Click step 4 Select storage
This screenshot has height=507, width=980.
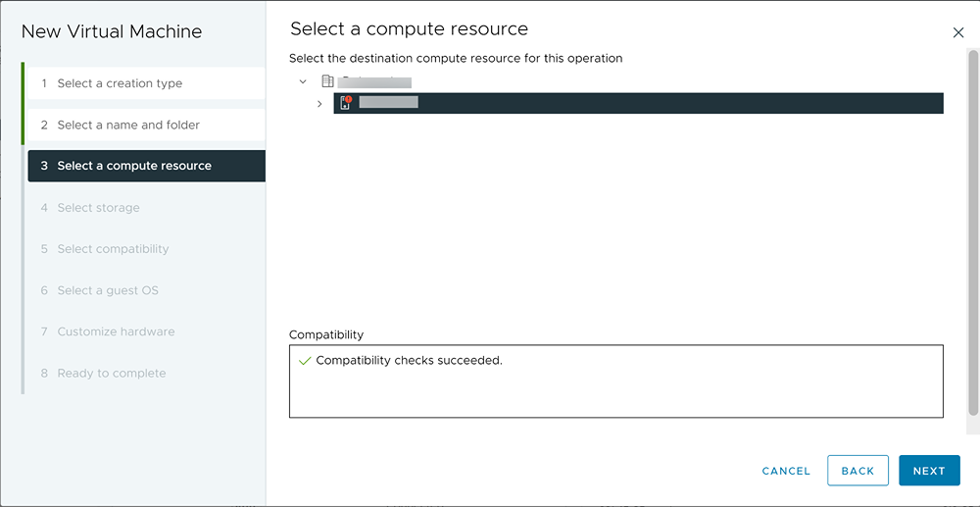click(x=98, y=208)
